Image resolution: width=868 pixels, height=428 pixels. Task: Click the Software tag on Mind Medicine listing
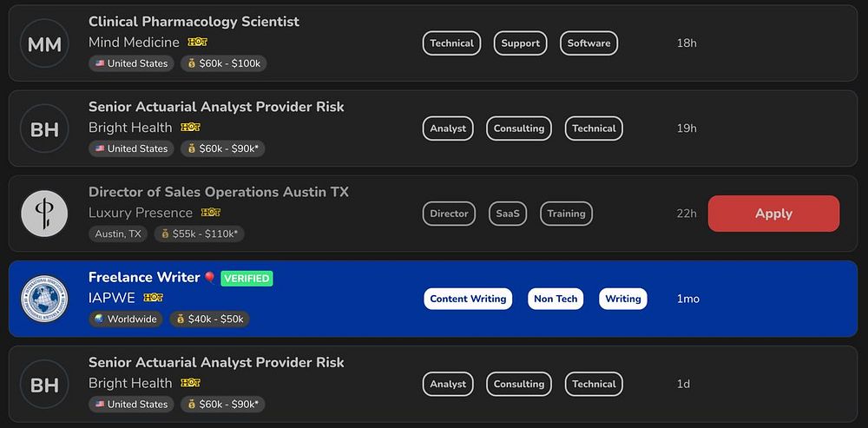589,43
